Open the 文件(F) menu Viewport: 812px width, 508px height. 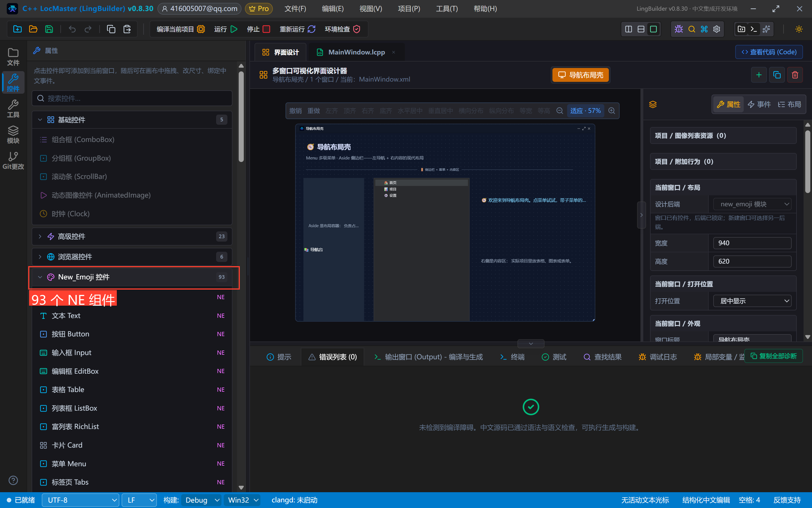(x=295, y=9)
